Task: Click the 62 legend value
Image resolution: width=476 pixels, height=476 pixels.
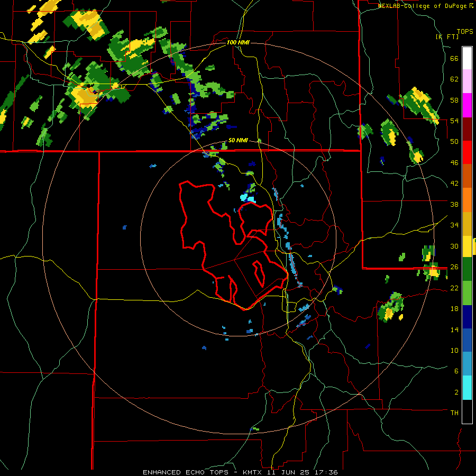Action: (x=454, y=79)
